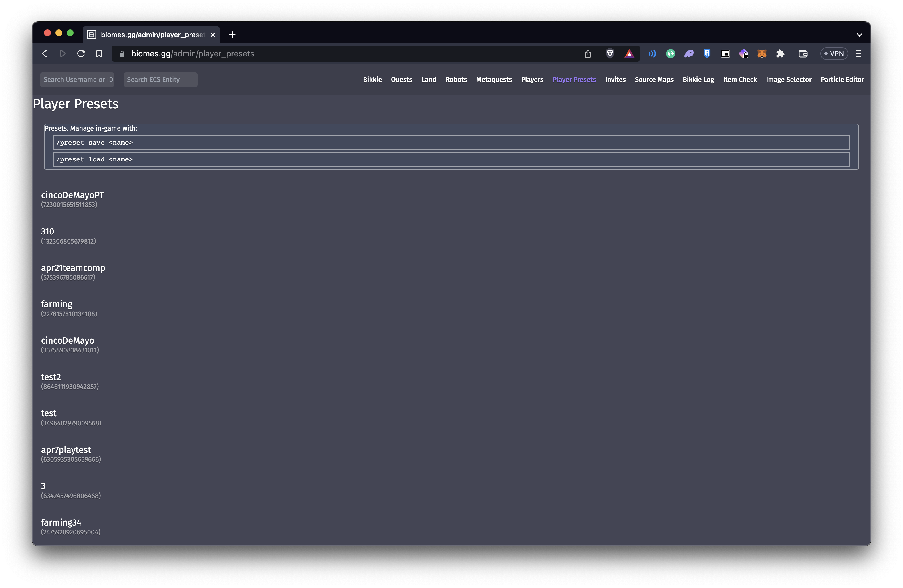Navigate to the Quests page
The height and width of the screenshot is (588, 903).
tap(401, 80)
